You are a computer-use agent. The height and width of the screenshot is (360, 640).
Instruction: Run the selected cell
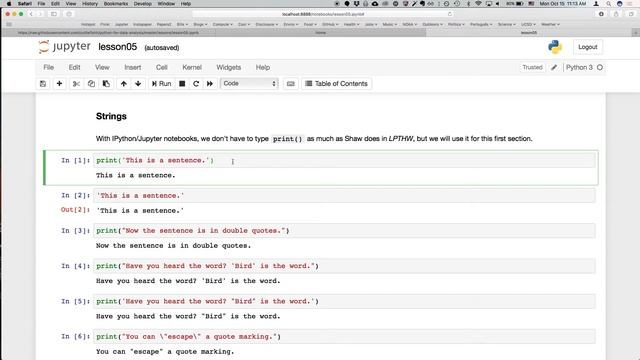161,84
